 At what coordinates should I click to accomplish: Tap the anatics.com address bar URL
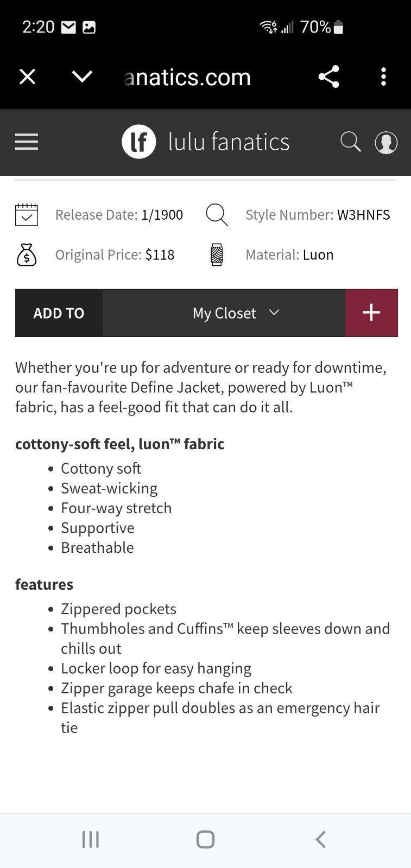pyautogui.click(x=187, y=78)
